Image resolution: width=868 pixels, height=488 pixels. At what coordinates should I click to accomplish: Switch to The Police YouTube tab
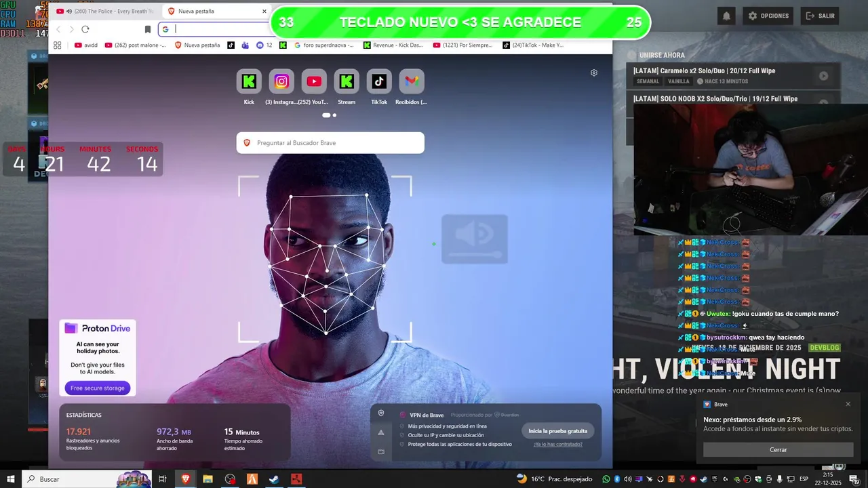point(105,12)
